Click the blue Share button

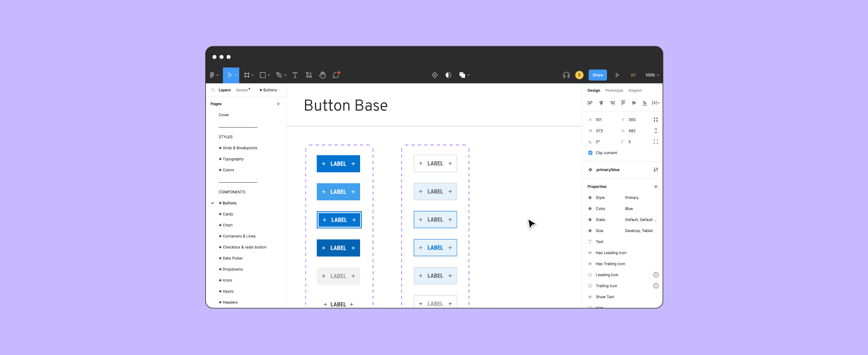pyautogui.click(x=598, y=75)
